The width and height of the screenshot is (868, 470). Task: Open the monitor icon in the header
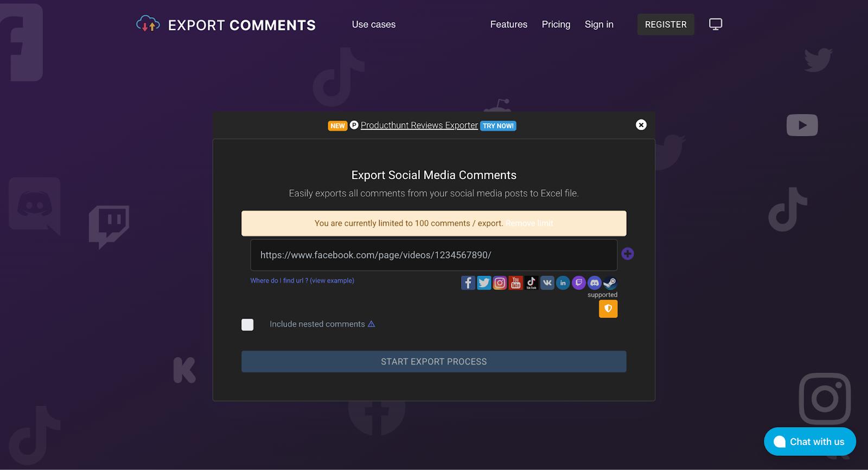(x=716, y=24)
